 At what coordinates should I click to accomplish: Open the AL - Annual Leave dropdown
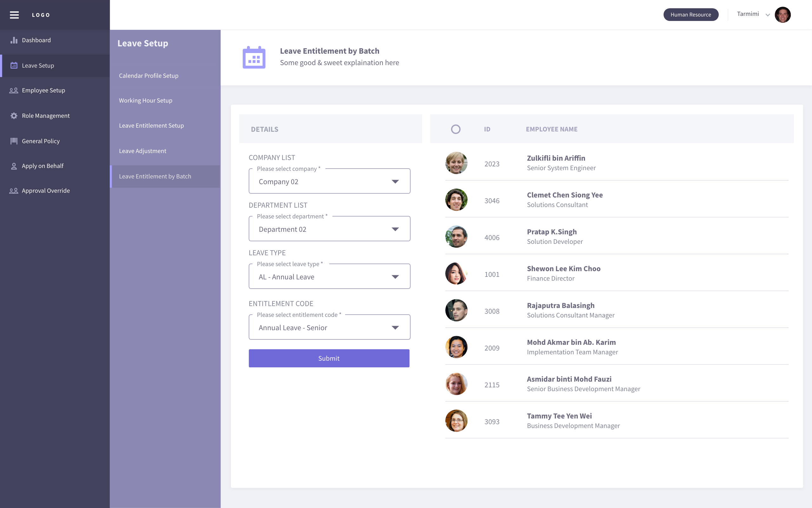coord(330,277)
